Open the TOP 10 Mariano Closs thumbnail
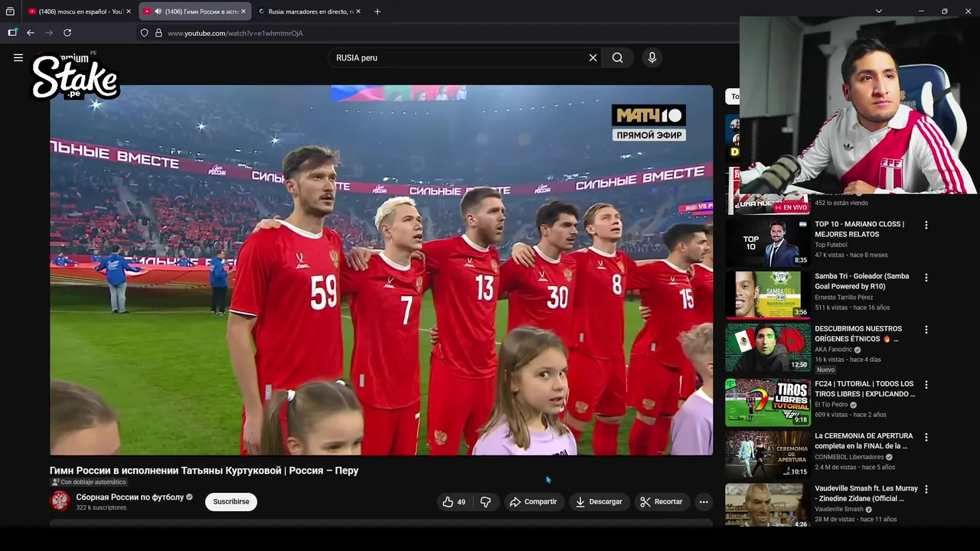The width and height of the screenshot is (980, 551). (x=767, y=243)
